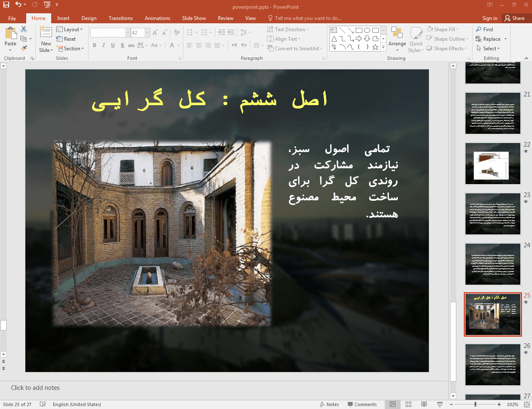Switch to the Insert tab
532x409 pixels.
(63, 18)
